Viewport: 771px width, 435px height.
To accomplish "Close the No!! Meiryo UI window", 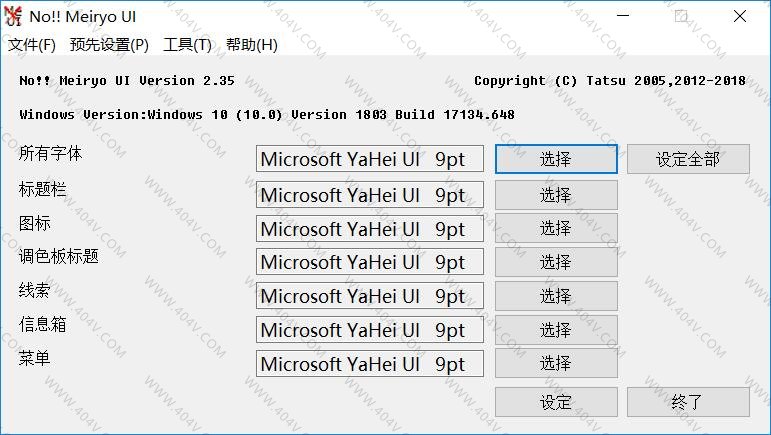I will point(739,16).
